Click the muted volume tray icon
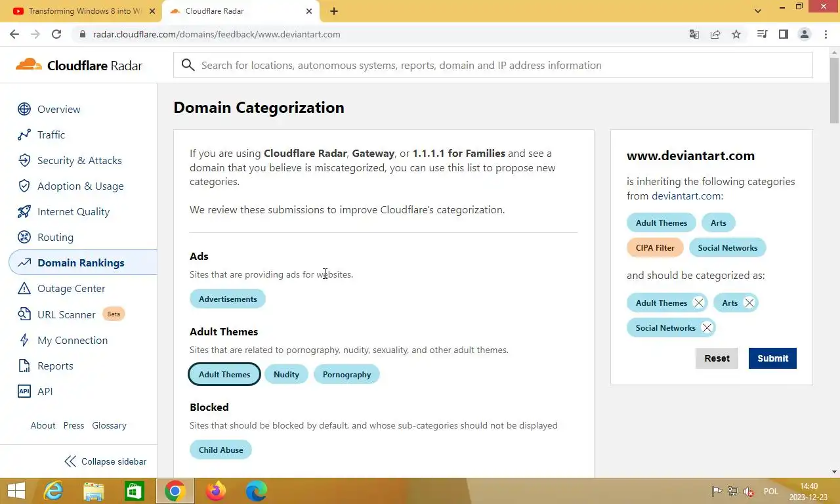Image resolution: width=840 pixels, height=504 pixels. (x=749, y=492)
